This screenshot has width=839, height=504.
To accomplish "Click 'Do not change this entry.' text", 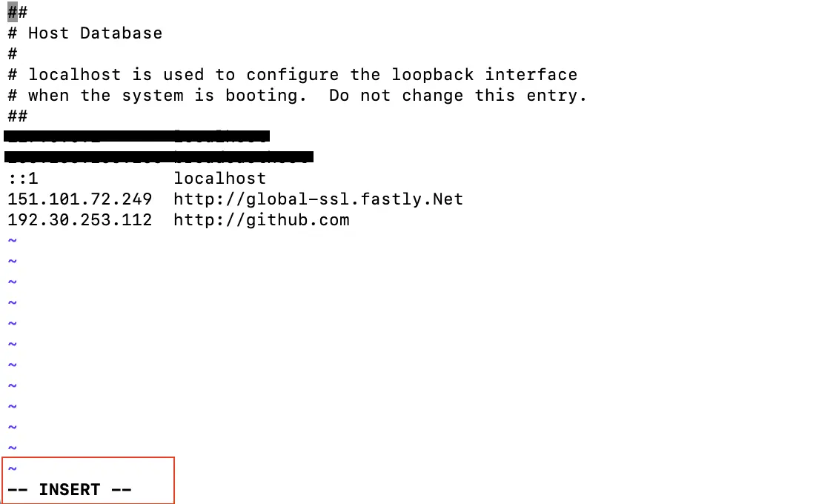I will pyautogui.click(x=458, y=95).
